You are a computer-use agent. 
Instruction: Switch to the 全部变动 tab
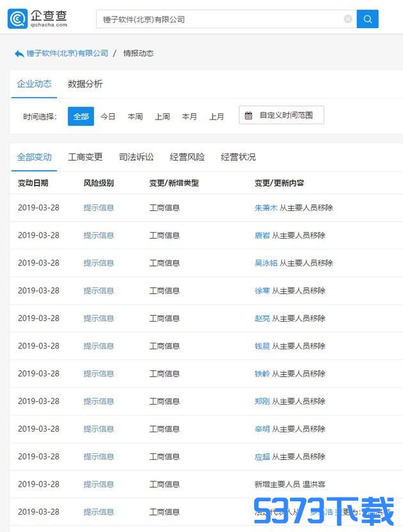[x=34, y=157]
